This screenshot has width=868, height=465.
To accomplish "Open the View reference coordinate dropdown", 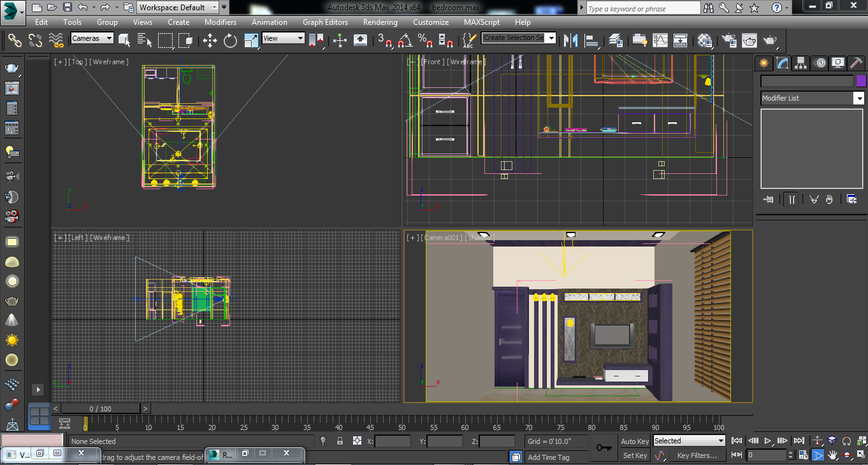I will click(x=284, y=38).
